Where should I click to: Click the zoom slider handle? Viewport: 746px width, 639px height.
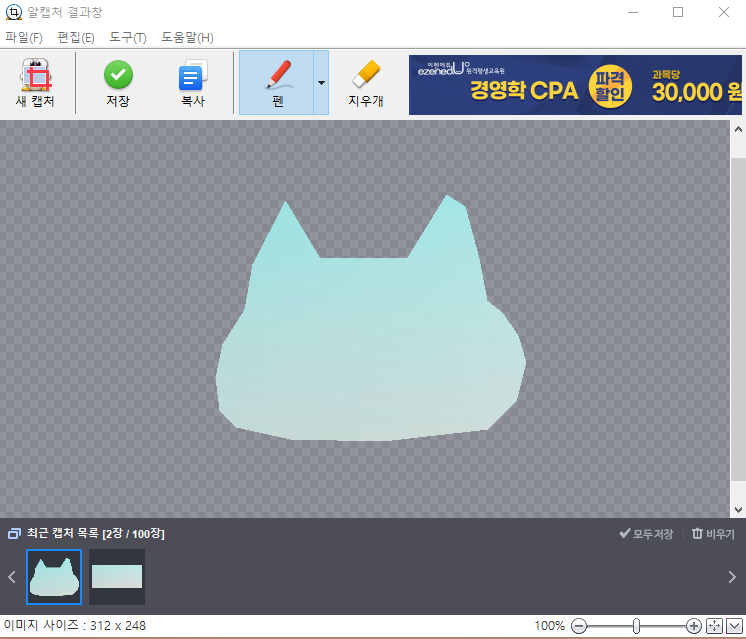(636, 626)
